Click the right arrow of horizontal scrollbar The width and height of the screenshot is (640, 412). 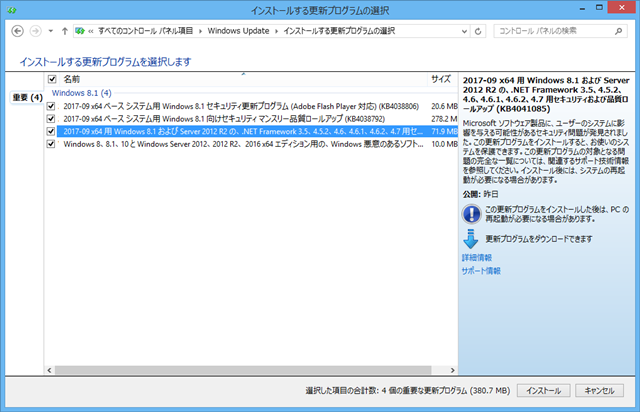click(452, 370)
